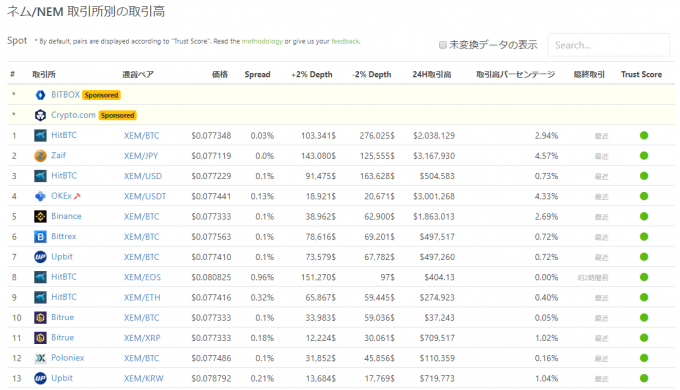
Task: Click HitBTC logo in XEM/BTC row 1
Action: (40, 135)
